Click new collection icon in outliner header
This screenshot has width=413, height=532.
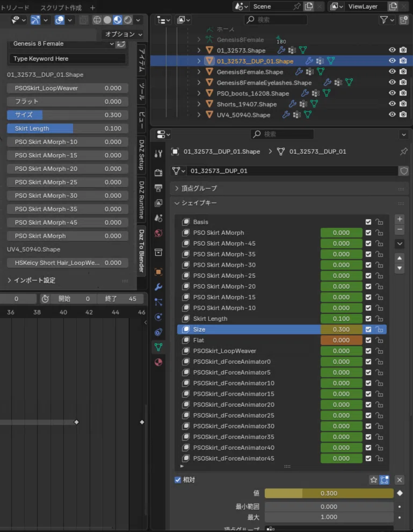point(404,20)
